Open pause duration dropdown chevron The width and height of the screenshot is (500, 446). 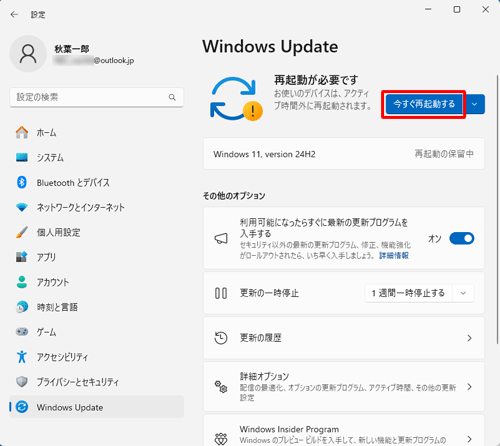463,293
